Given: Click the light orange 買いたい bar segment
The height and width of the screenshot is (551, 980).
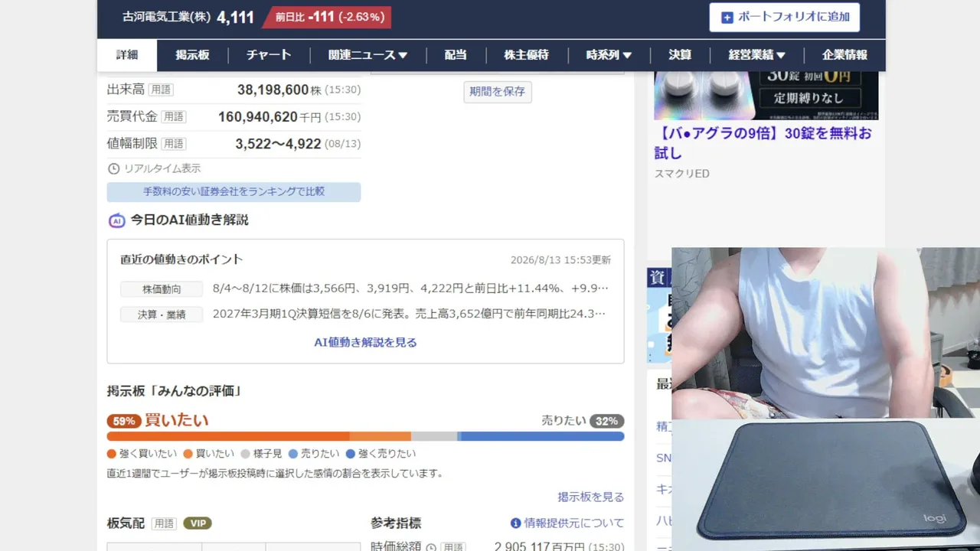Looking at the screenshot, I should point(381,436).
